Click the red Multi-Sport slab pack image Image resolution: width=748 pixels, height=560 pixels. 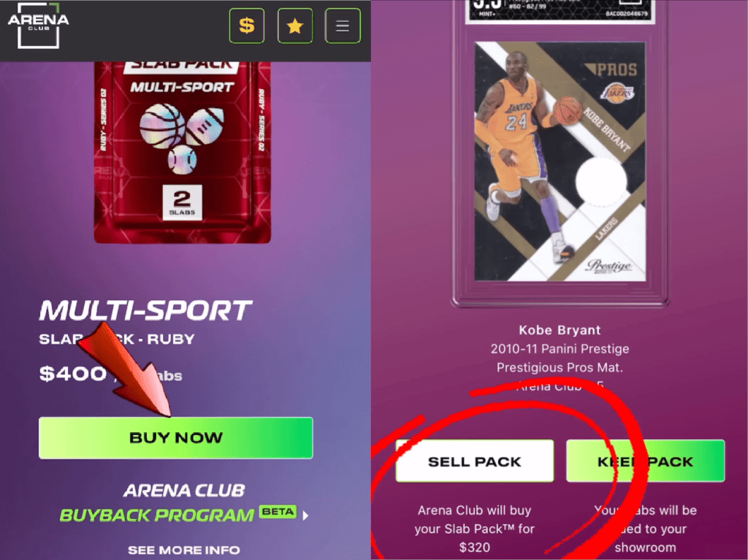point(182,152)
